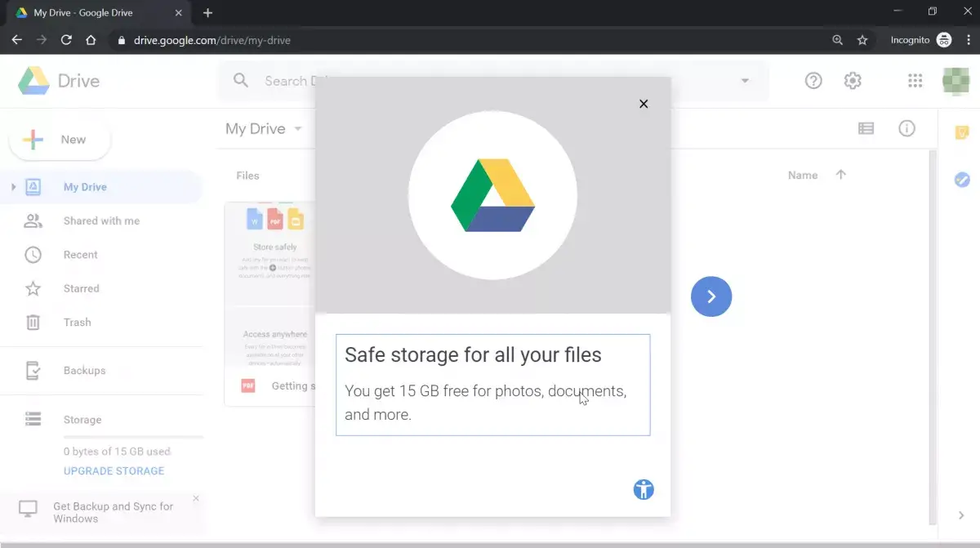Open Shared with me
The image size is (980, 548).
point(101,221)
